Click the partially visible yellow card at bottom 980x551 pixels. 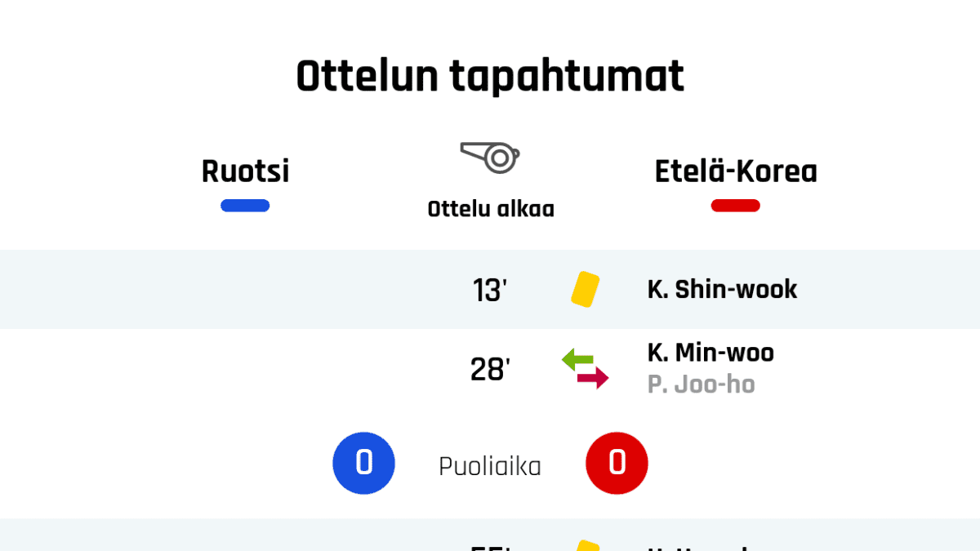(587, 545)
